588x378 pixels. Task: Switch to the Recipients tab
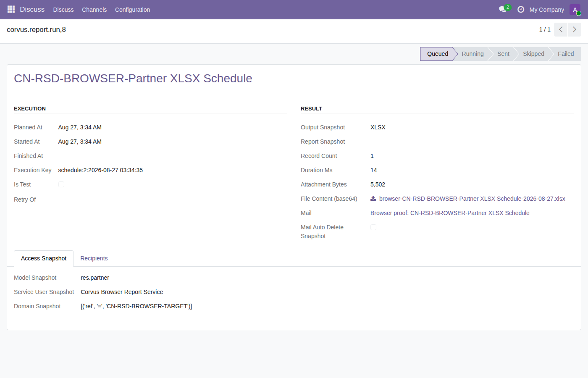[x=94, y=258]
